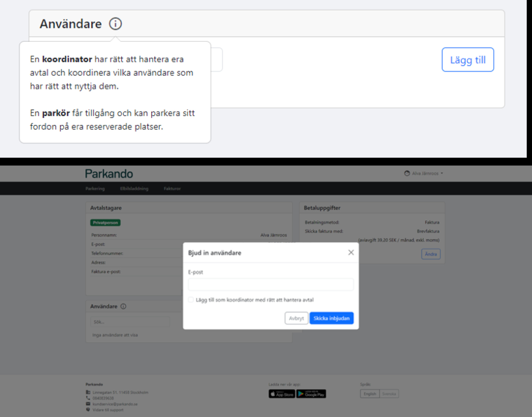Open the Google Play download badge
Viewport: 532px width, 417px height.
[x=311, y=394]
